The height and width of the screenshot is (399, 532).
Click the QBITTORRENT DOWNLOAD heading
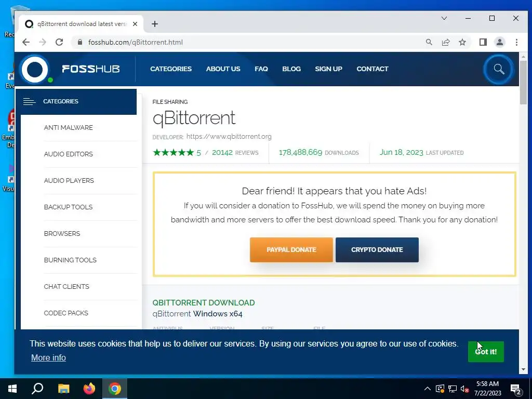pyautogui.click(x=204, y=303)
